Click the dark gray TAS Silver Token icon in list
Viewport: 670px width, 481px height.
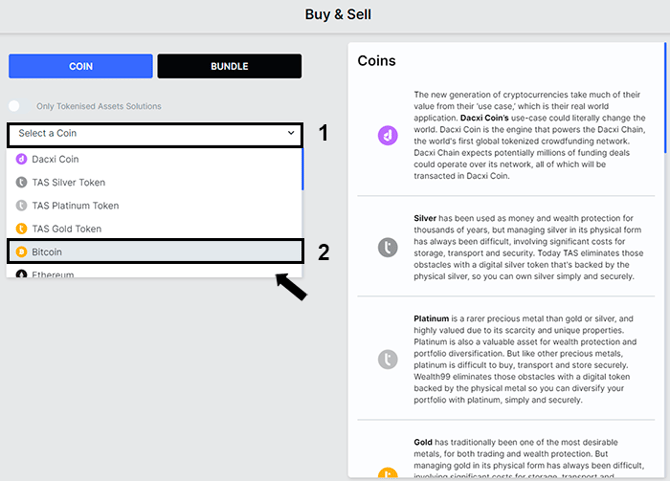click(21, 182)
